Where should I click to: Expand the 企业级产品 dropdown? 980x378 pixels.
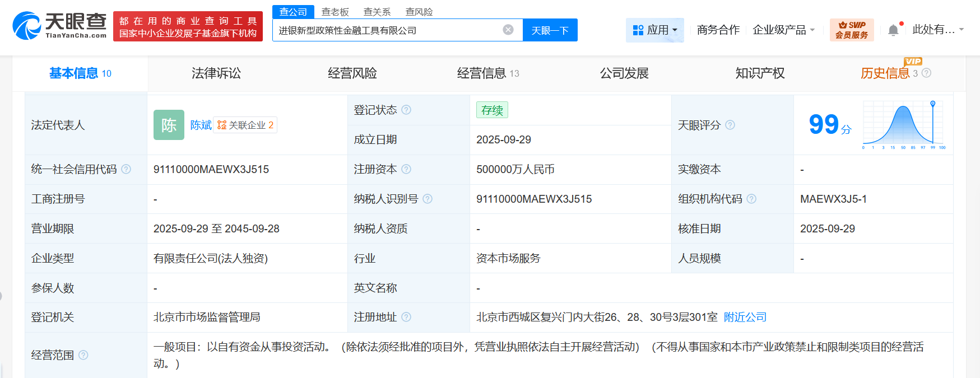pyautogui.click(x=783, y=30)
